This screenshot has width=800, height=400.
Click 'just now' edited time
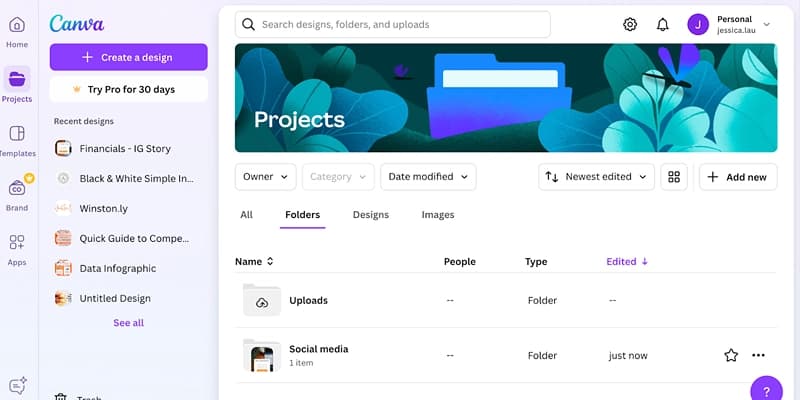coord(628,356)
